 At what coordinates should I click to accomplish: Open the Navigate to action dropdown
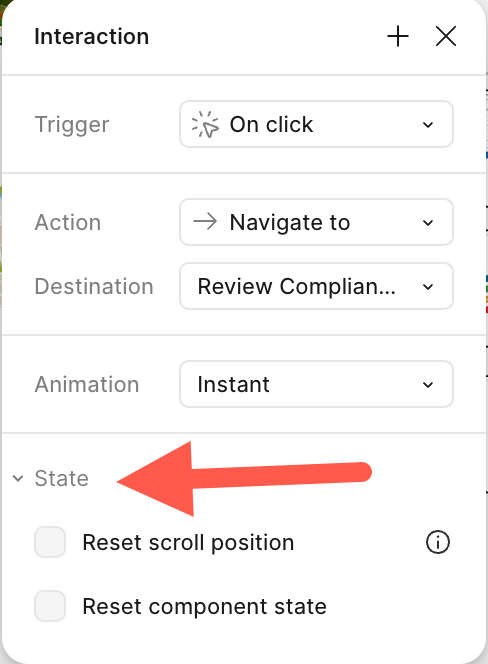316,222
